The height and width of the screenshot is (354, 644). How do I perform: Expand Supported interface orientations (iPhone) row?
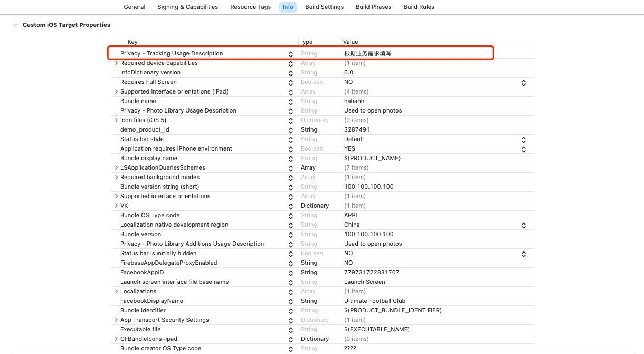pyautogui.click(x=117, y=196)
